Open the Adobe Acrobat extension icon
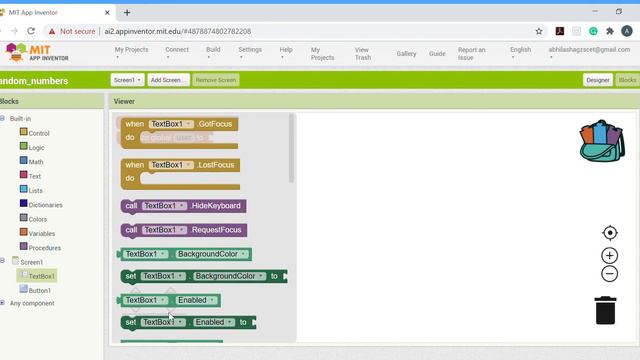The image size is (640, 360). (560, 31)
